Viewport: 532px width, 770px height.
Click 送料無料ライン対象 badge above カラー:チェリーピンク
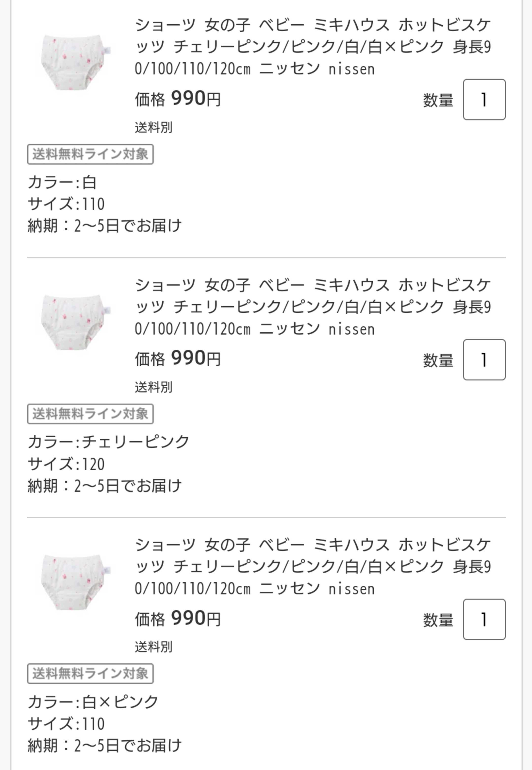coord(90,414)
